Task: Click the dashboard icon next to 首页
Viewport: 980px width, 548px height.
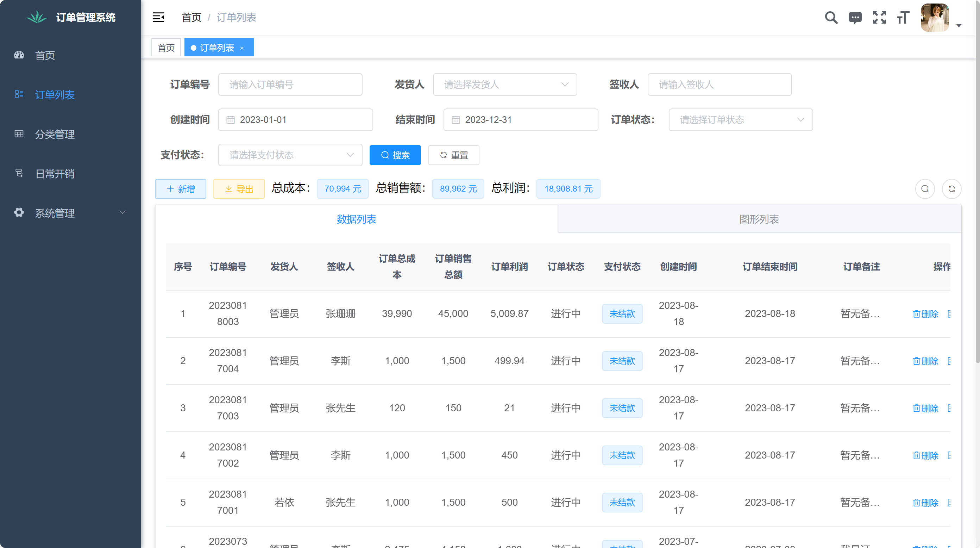Action: pyautogui.click(x=19, y=55)
